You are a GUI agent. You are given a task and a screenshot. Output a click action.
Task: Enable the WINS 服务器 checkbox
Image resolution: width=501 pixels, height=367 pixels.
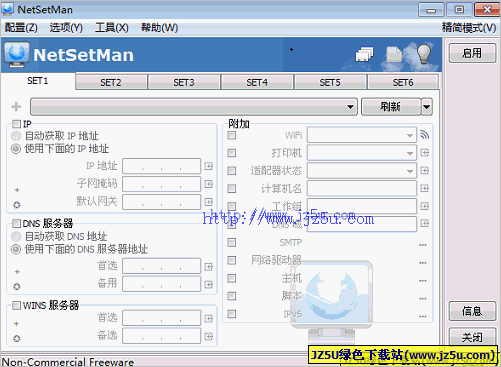pyautogui.click(x=16, y=305)
